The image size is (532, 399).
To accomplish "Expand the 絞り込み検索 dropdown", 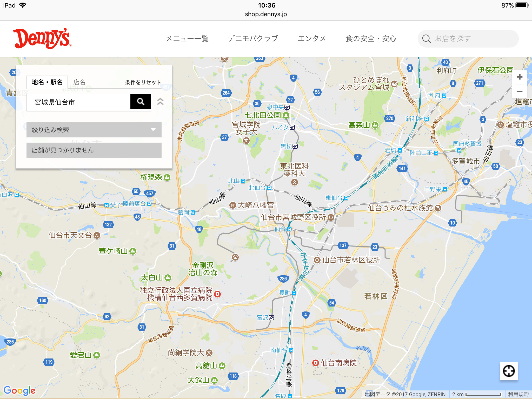I will pos(94,130).
